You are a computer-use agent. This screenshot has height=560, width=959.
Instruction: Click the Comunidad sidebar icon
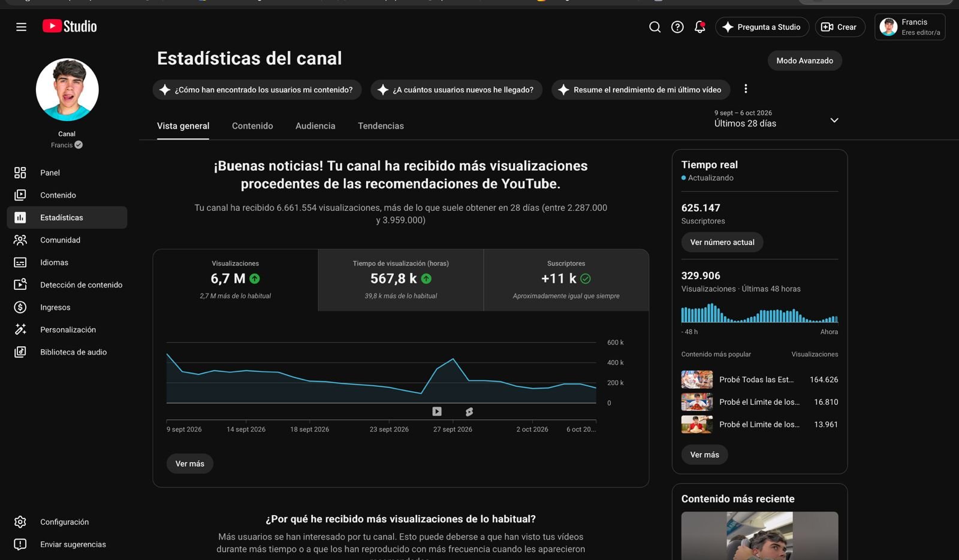point(20,240)
